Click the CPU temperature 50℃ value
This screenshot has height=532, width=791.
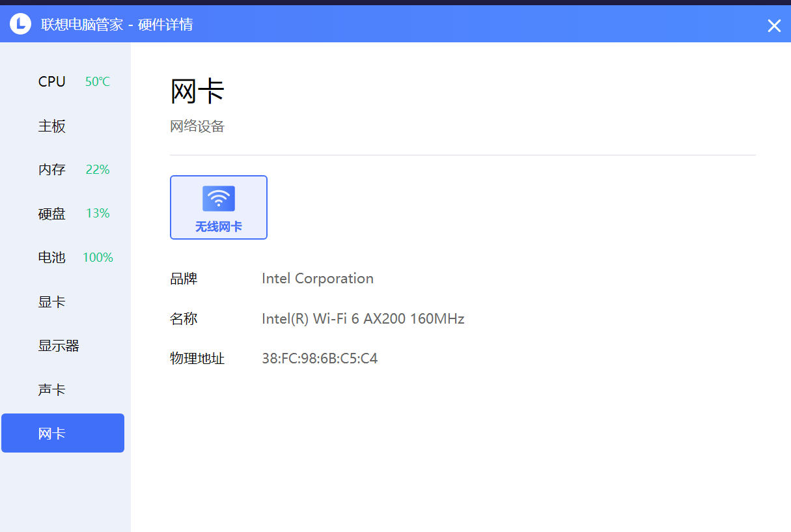pyautogui.click(x=98, y=82)
